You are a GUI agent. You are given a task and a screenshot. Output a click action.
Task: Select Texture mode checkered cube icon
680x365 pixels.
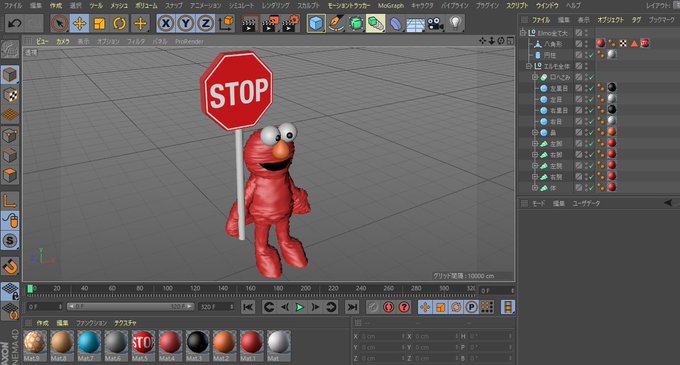coord(10,95)
